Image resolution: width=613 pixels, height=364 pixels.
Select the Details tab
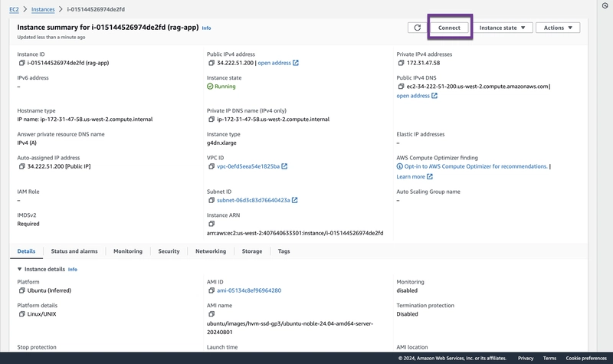coord(26,251)
